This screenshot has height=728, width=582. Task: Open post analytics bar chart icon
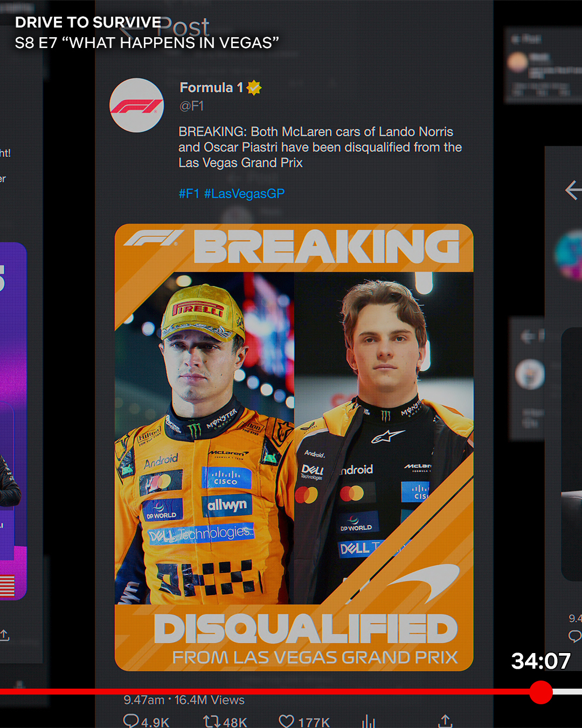368,721
